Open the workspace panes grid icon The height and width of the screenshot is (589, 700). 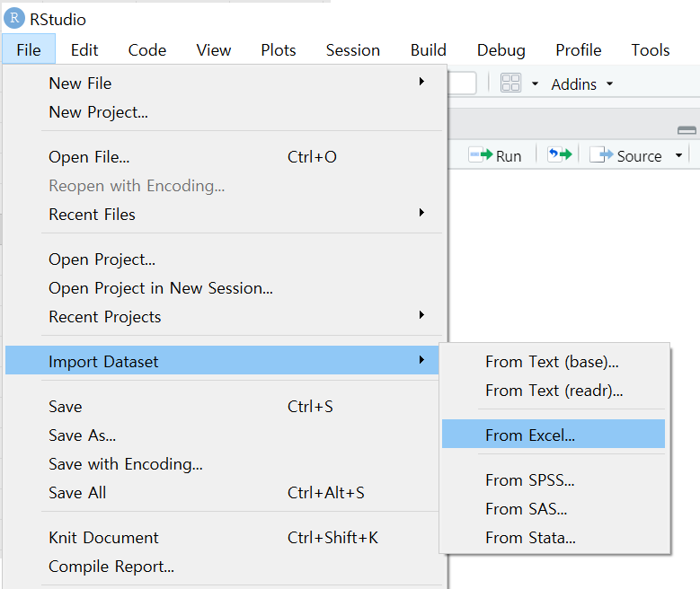(510, 83)
